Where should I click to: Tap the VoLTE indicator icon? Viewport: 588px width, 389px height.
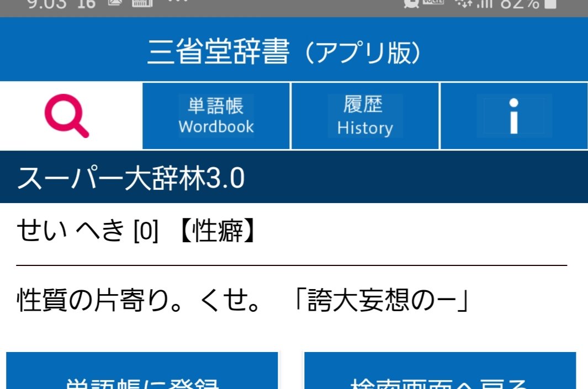pyautogui.click(x=433, y=4)
